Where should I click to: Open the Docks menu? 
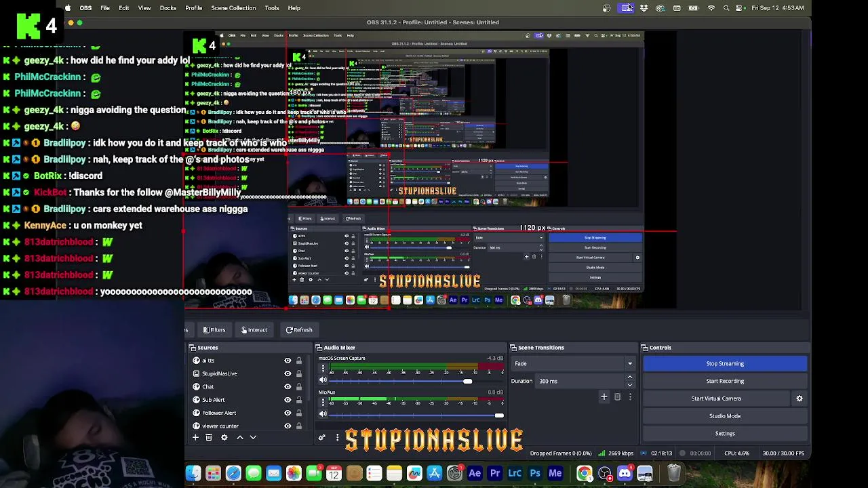pyautogui.click(x=168, y=8)
